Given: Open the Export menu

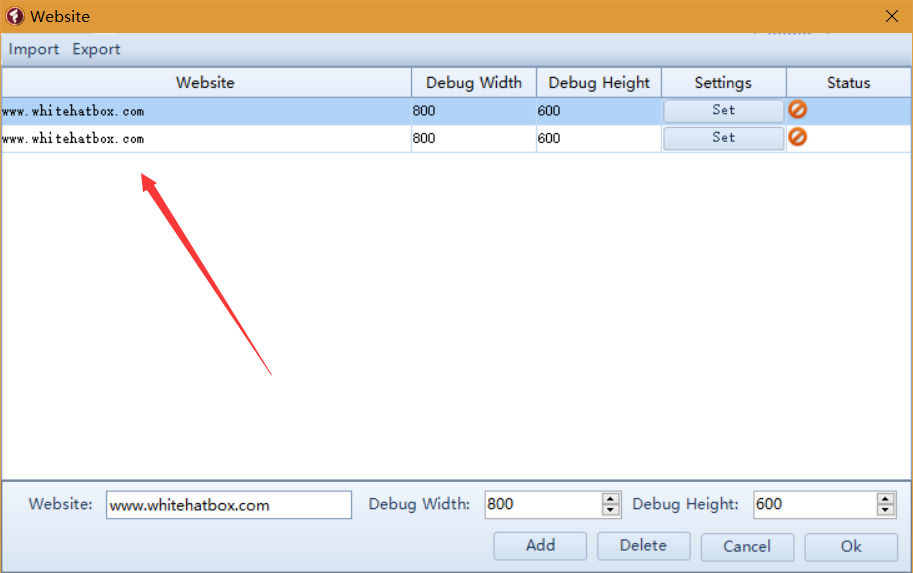Looking at the screenshot, I should tap(96, 49).
